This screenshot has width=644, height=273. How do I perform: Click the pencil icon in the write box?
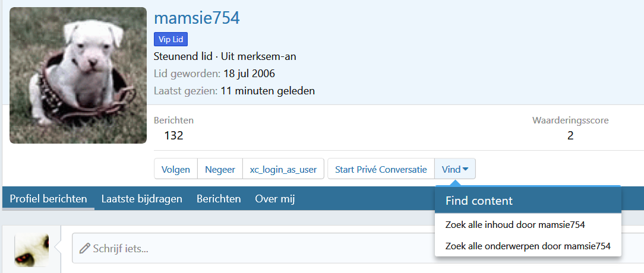pos(85,248)
